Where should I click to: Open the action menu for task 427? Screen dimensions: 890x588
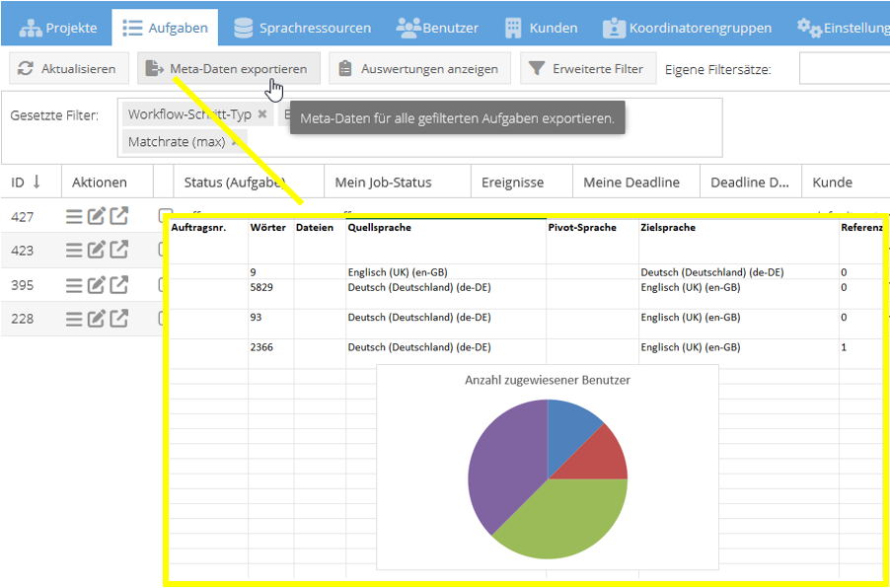74,216
